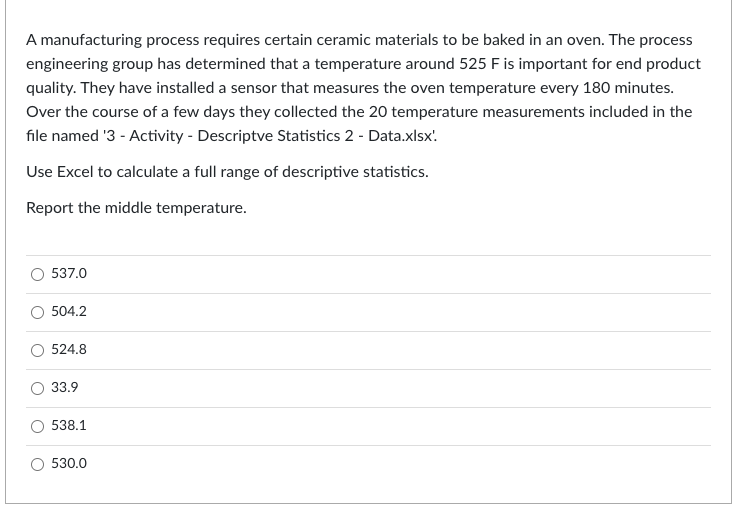Click the "Use Excel to calculate" instruction line
The height and width of the screenshot is (515, 751).
tap(227, 172)
